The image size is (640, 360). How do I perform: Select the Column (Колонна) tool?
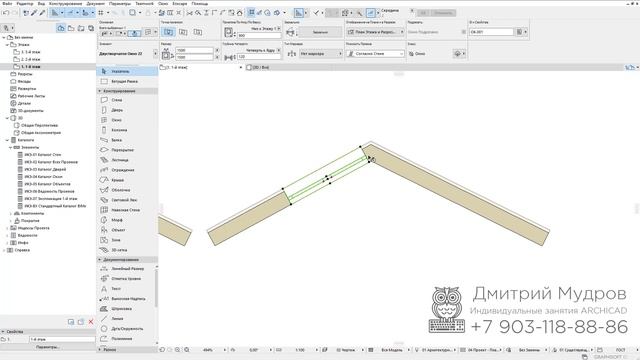(x=127, y=130)
